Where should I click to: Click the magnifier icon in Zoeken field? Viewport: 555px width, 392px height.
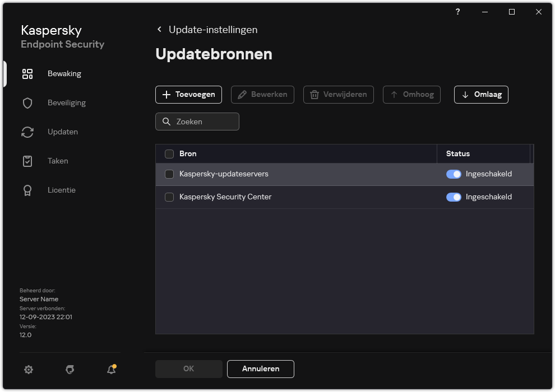[166, 122]
